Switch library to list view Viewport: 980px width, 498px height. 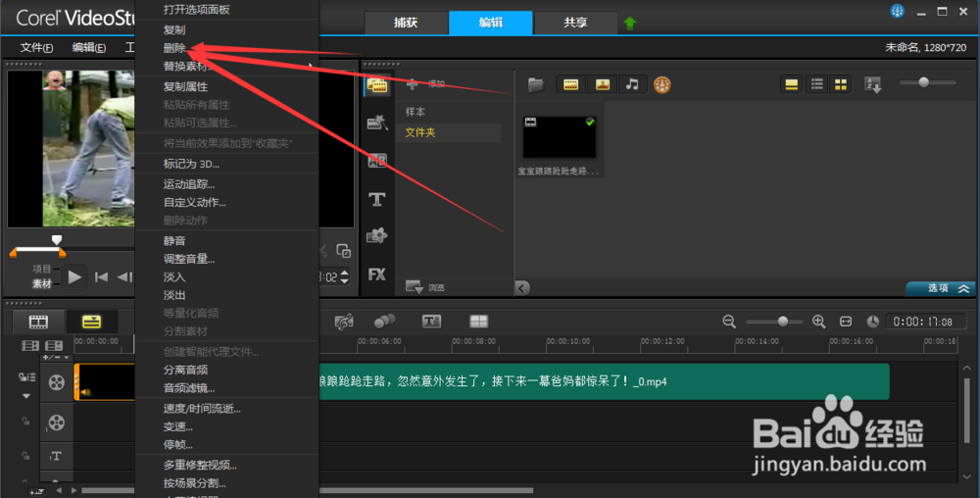click(x=816, y=85)
